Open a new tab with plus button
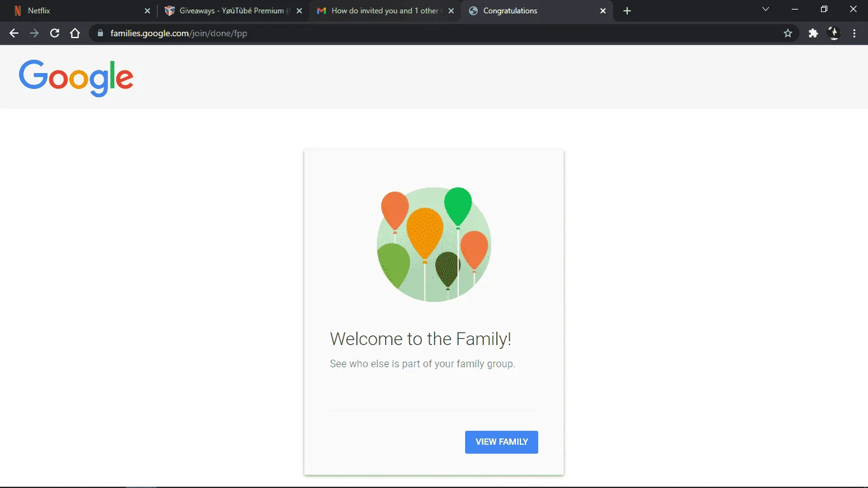Viewport: 868px width, 488px height. (x=627, y=11)
